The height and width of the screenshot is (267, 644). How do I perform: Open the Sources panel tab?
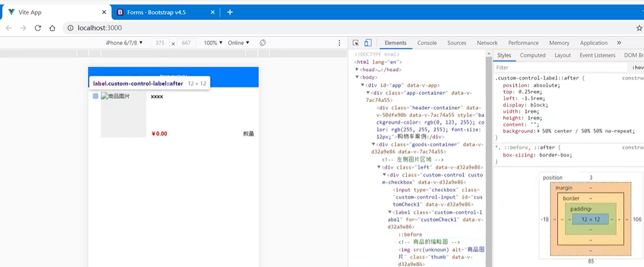click(457, 42)
